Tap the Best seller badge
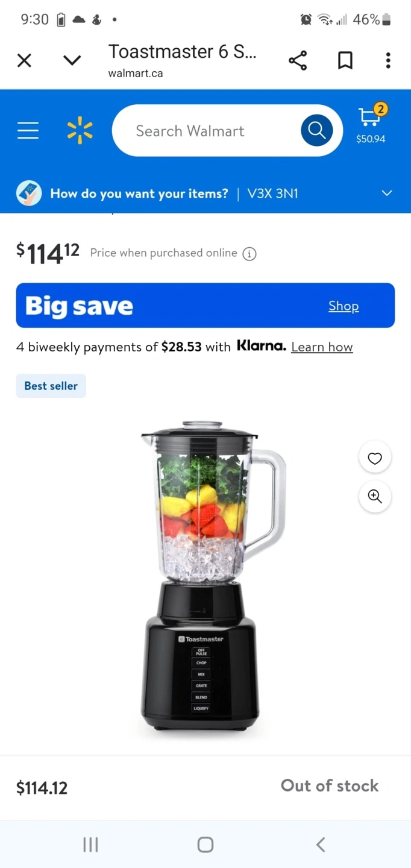This screenshot has width=411, height=868. pos(51,386)
